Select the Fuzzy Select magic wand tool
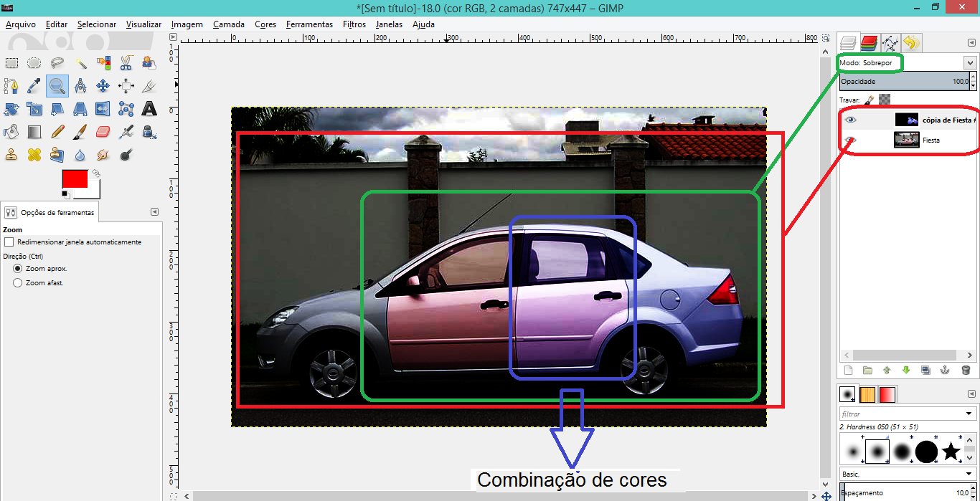The height and width of the screenshot is (501, 980). coord(80,63)
